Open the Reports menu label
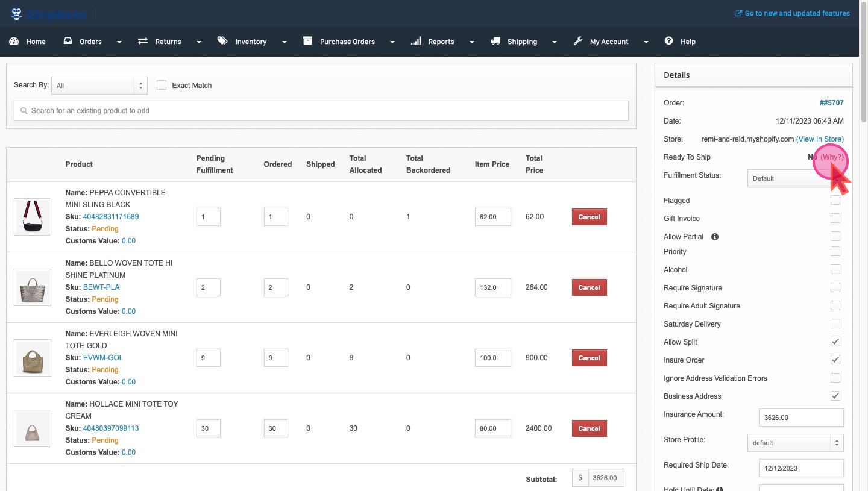868x491 pixels. [441, 42]
